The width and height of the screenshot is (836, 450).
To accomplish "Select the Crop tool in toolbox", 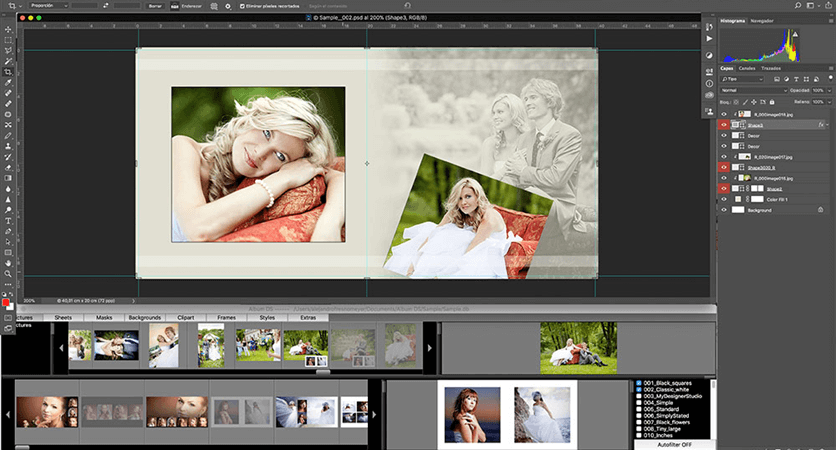I will pyautogui.click(x=8, y=72).
